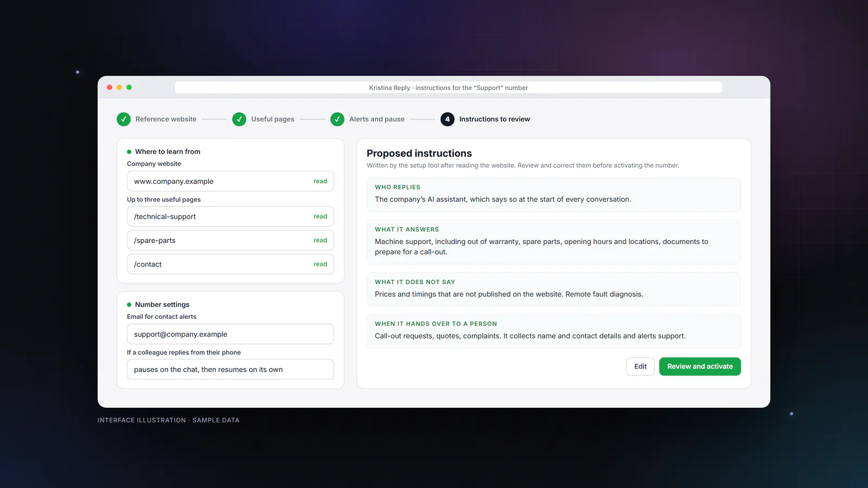This screenshot has width=868, height=488.
Task: Click Review and activate button
Action: [700, 367]
